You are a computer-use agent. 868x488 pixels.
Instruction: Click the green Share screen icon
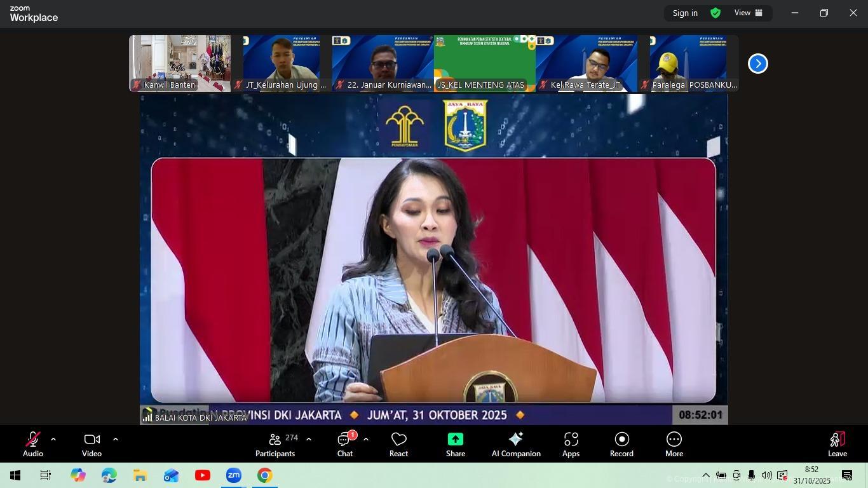click(x=455, y=440)
